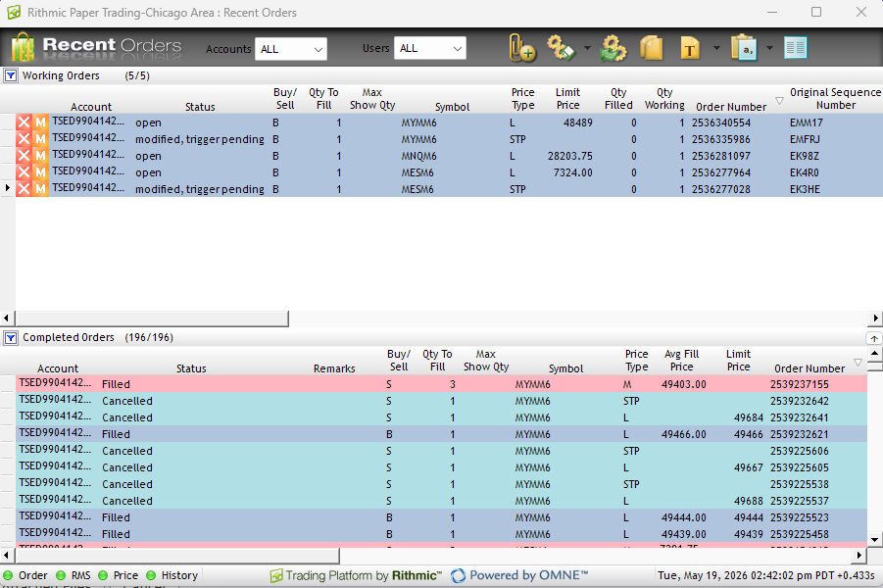Cancel order 2536277964 with its red X
The width and height of the screenshot is (883, 588).
click(x=24, y=172)
